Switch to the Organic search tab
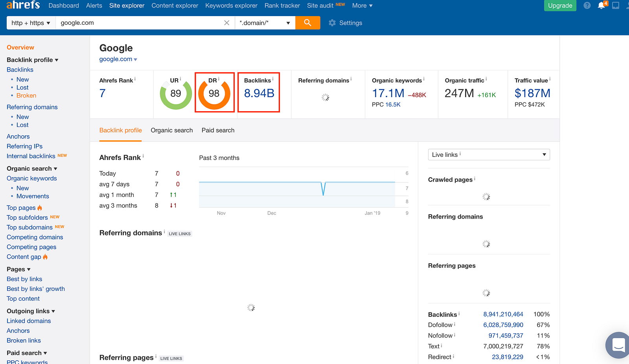629x364 pixels. pos(172,130)
